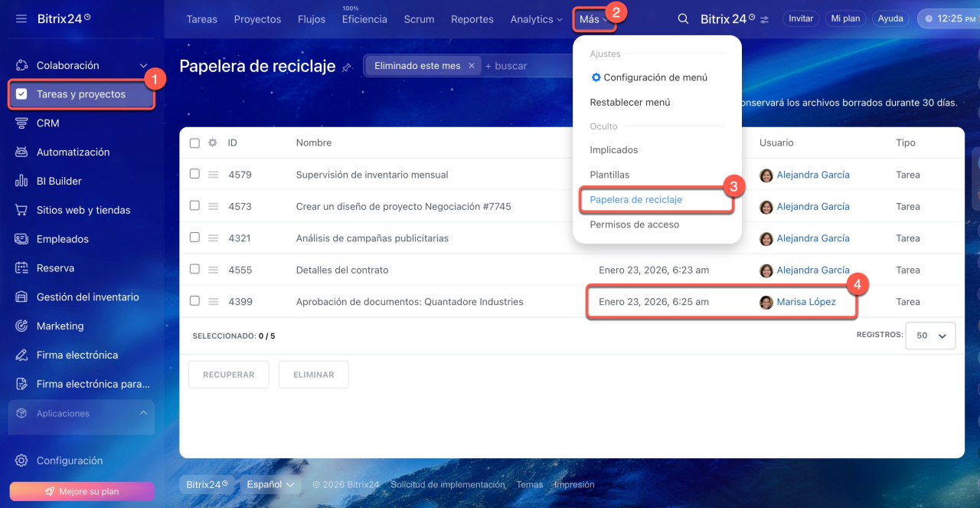Click the hamburger menu icon beside Bitrix24
Screen dimensions: 980x508
21,18
